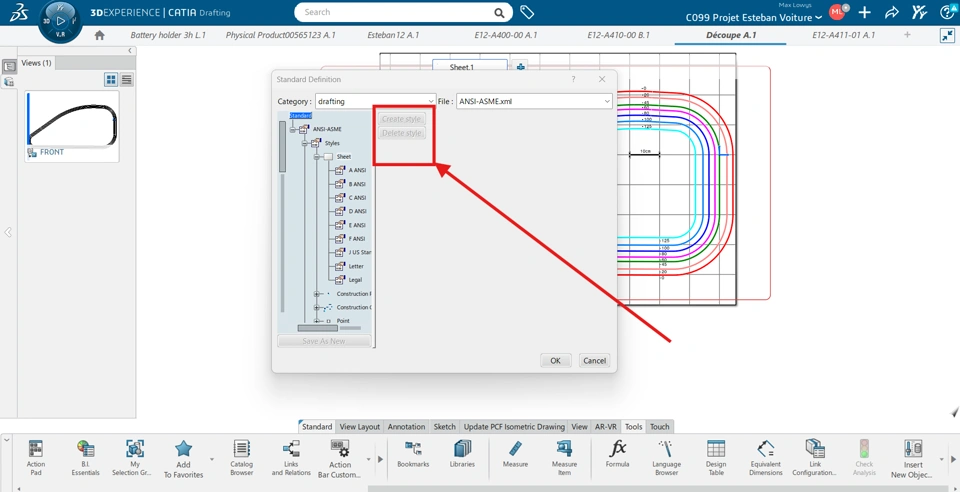The image size is (960, 492).
Task: Select the Standard root node
Action: pyautogui.click(x=301, y=116)
